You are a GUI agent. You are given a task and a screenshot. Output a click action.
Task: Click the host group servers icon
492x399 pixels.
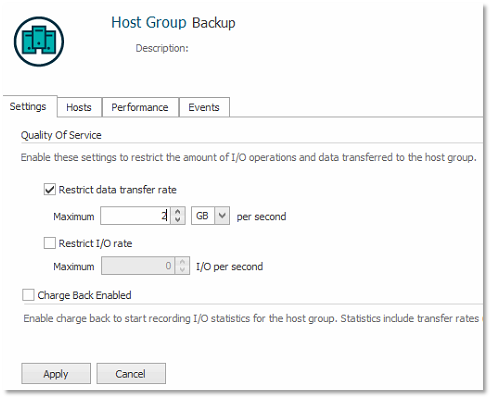tap(39, 42)
